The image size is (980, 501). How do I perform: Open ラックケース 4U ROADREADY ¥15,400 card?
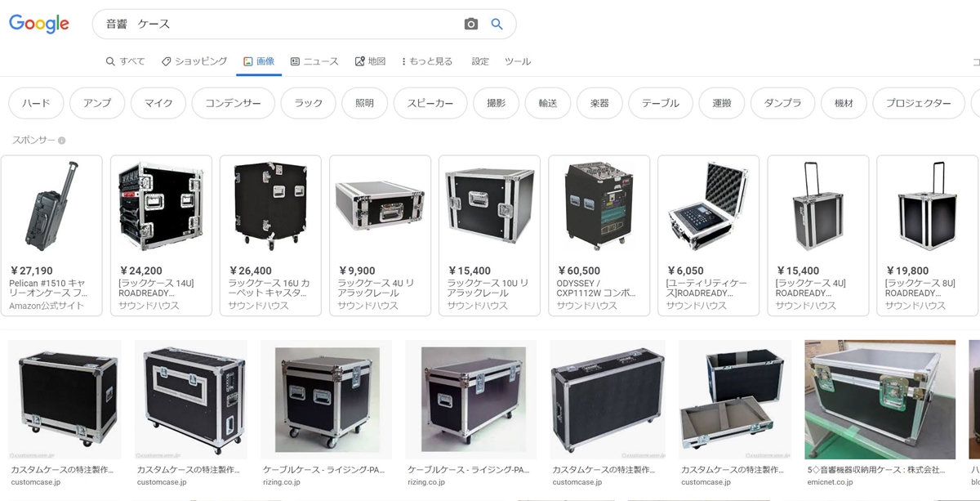tap(817, 235)
